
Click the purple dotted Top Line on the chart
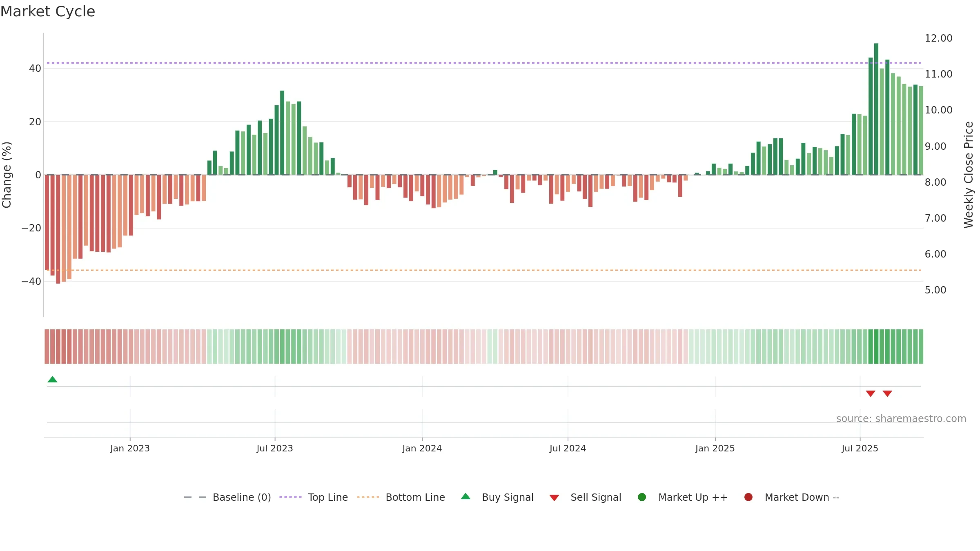pyautogui.click(x=484, y=63)
